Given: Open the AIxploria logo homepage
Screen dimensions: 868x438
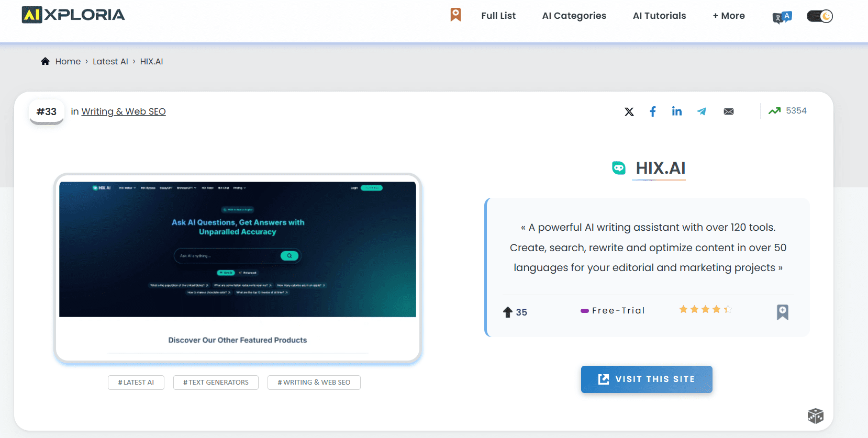Looking at the screenshot, I should 73,15.
